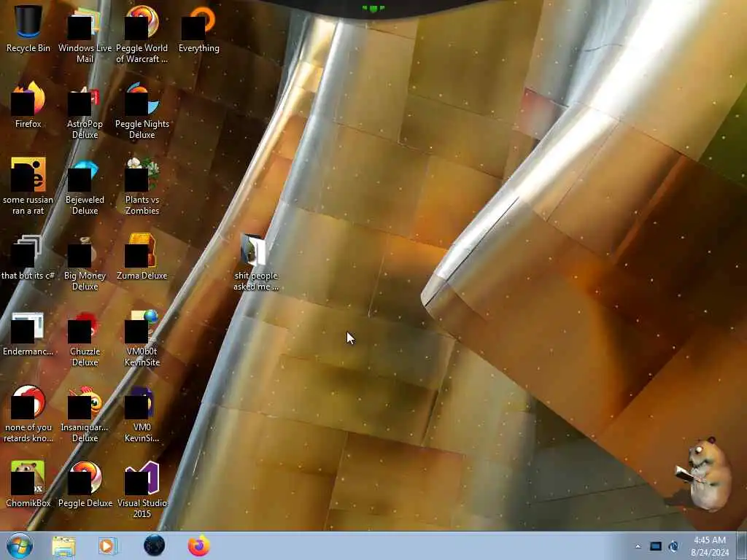Viewport: 747px width, 560px height.
Task: Open Windows Explorer from the taskbar
Action: point(63,546)
